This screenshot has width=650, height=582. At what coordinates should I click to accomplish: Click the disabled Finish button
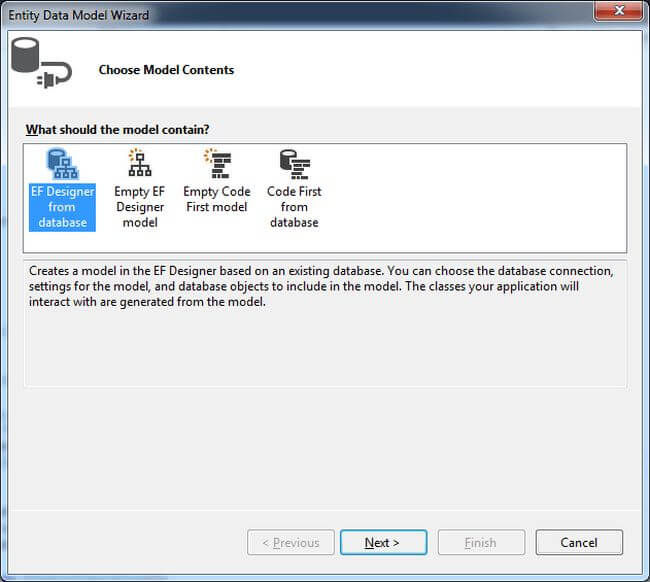coord(481,542)
